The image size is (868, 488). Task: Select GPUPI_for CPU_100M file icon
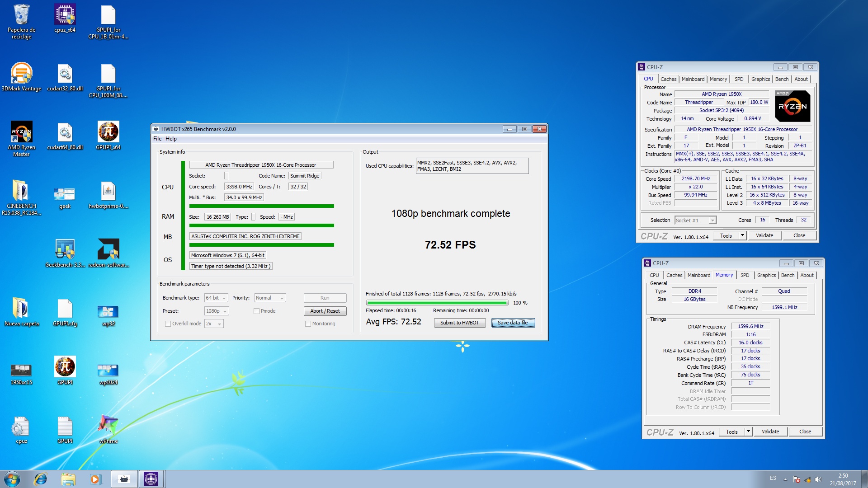point(108,80)
